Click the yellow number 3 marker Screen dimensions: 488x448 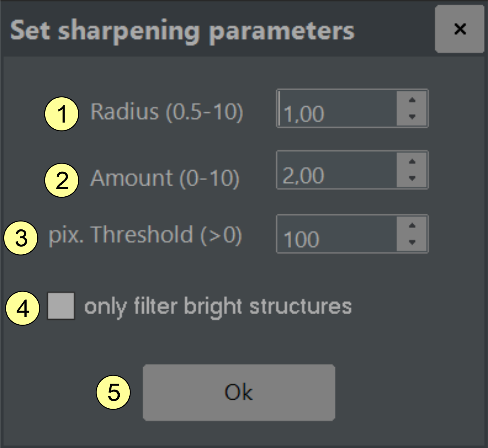[21, 238]
